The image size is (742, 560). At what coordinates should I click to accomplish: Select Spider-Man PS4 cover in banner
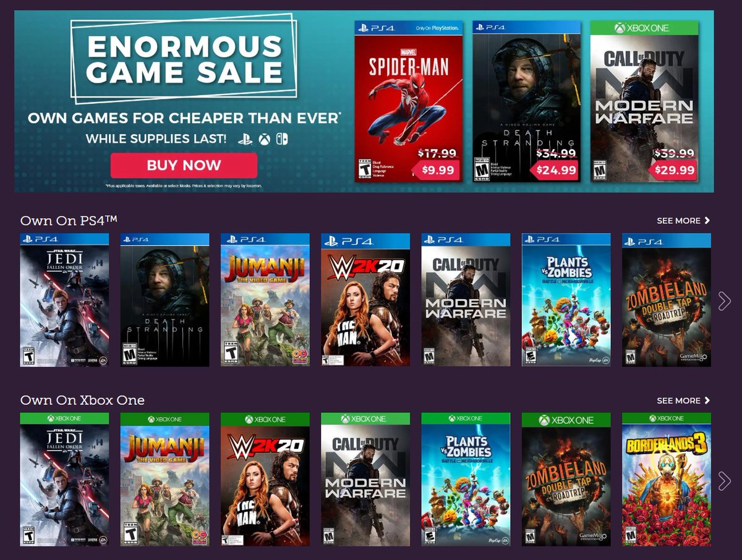click(408, 101)
